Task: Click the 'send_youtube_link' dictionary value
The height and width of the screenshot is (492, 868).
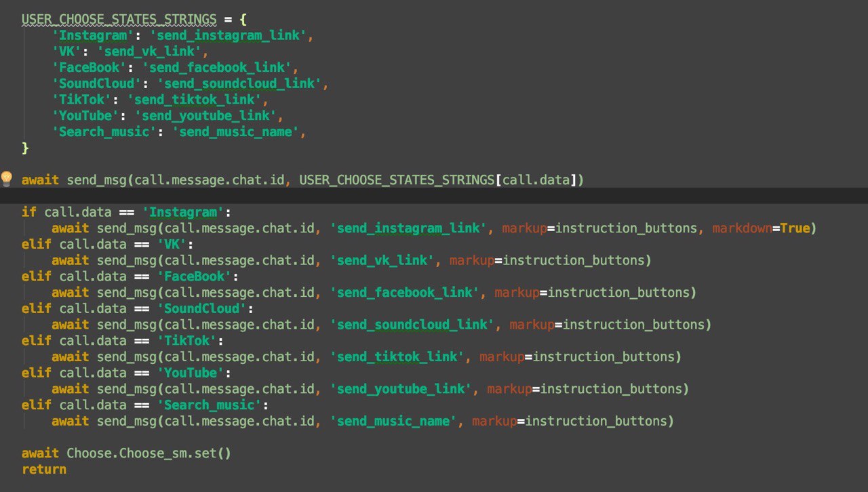Action: point(205,115)
